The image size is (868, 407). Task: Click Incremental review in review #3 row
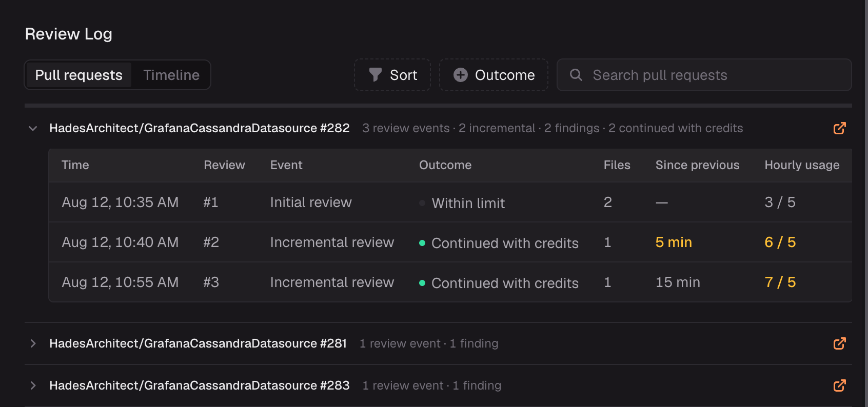pos(332,282)
